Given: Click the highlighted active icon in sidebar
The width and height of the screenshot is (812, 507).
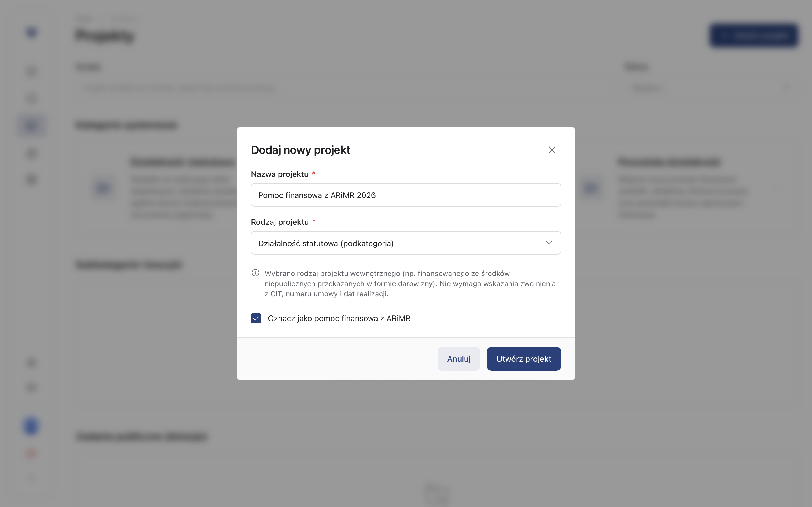Looking at the screenshot, I should tap(31, 125).
